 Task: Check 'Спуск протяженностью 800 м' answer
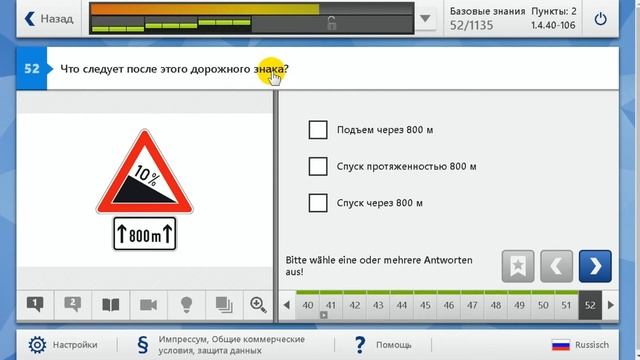coord(318,167)
